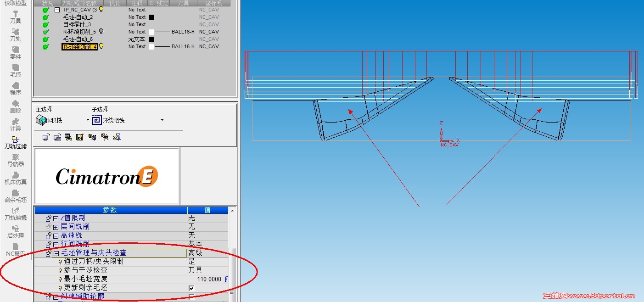Click the monitor-with-arrow icon under 主选择
The image size is (644, 302).
(x=46, y=137)
